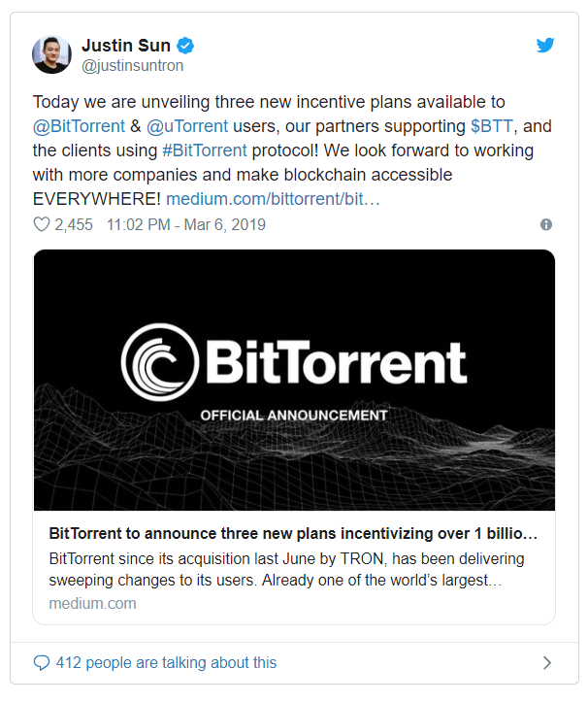588x702 pixels.
Task: Open the tweet info icon
Action: click(x=545, y=224)
